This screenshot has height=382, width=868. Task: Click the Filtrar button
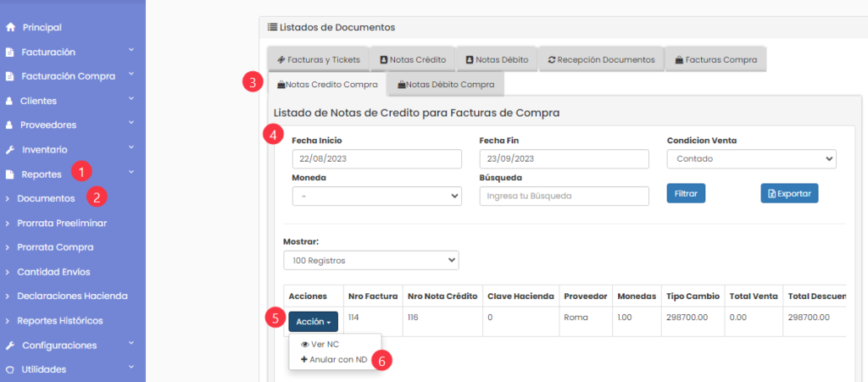tap(686, 193)
